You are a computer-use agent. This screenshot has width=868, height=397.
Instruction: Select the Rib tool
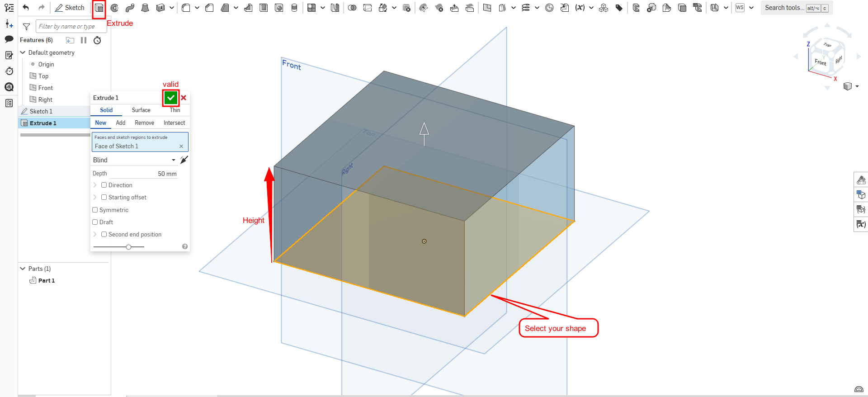tap(248, 8)
